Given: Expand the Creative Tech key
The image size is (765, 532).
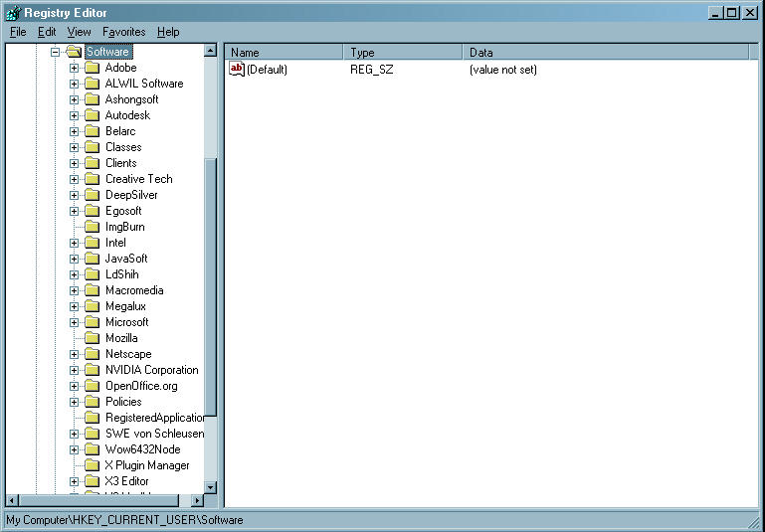Looking at the screenshot, I should tap(75, 179).
